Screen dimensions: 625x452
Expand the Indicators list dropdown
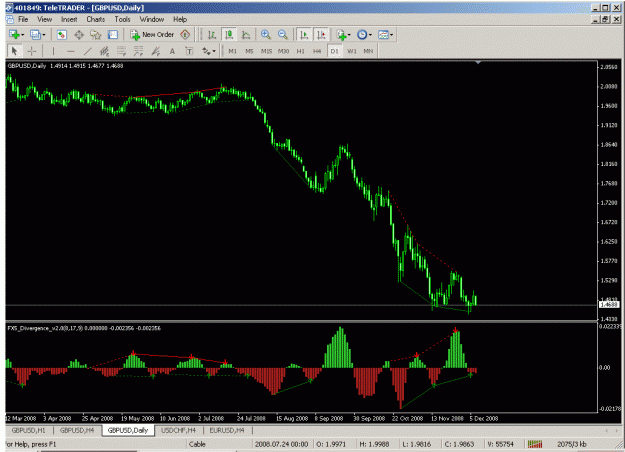pos(343,35)
